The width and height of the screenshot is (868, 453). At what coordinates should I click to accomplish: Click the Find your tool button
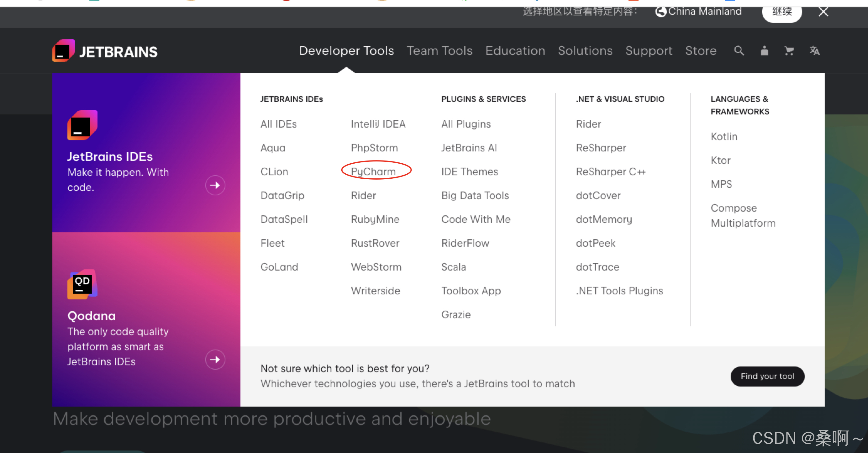click(767, 376)
